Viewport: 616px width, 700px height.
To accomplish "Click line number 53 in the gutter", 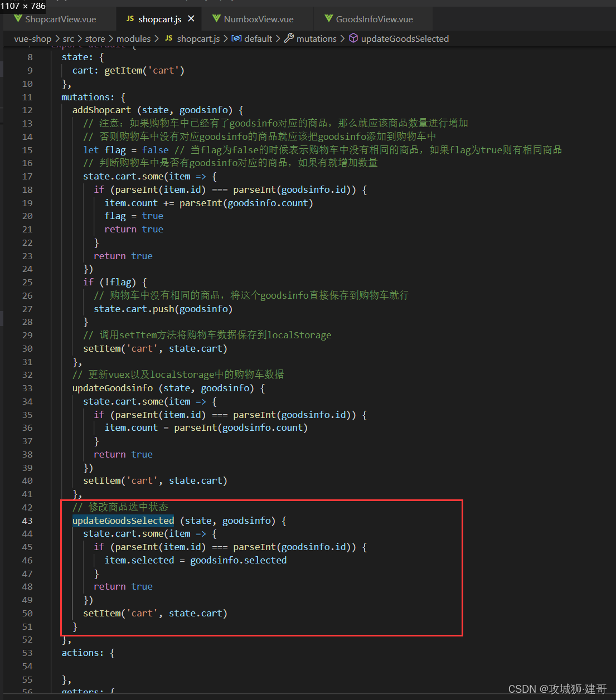I will [x=27, y=653].
